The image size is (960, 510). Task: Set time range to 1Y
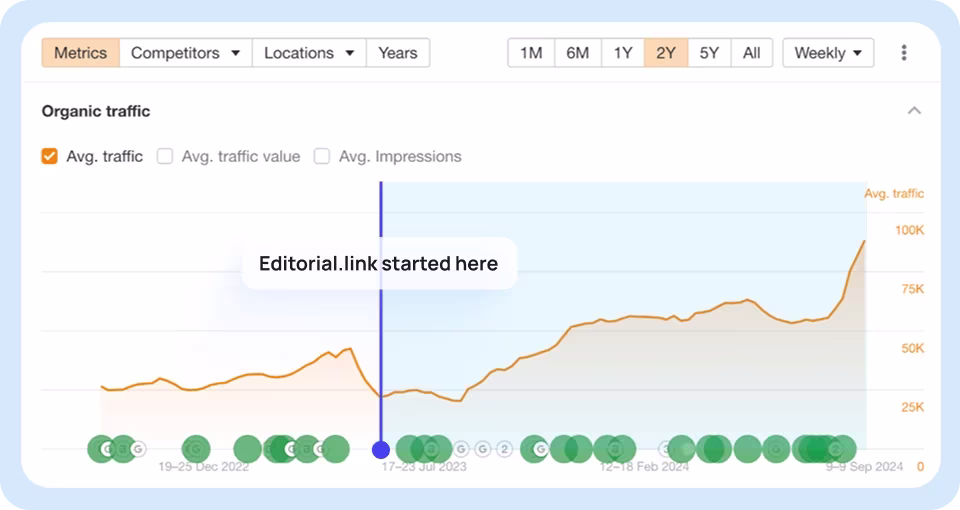(x=623, y=53)
